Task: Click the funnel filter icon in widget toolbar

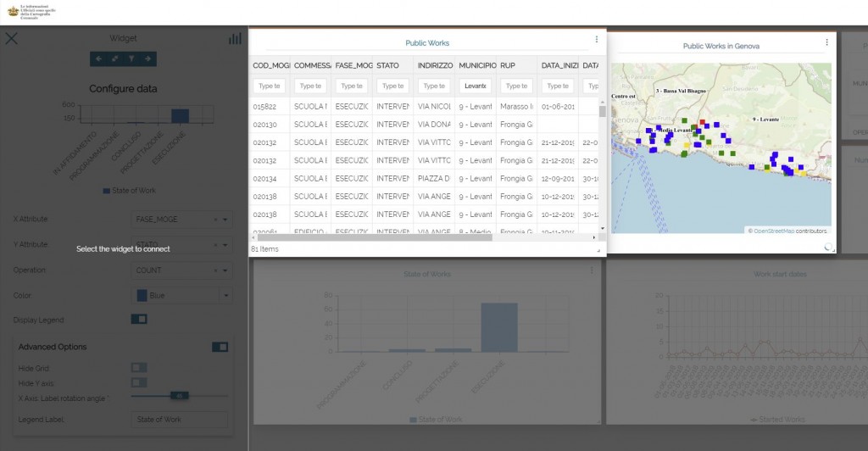Action: coord(131,58)
